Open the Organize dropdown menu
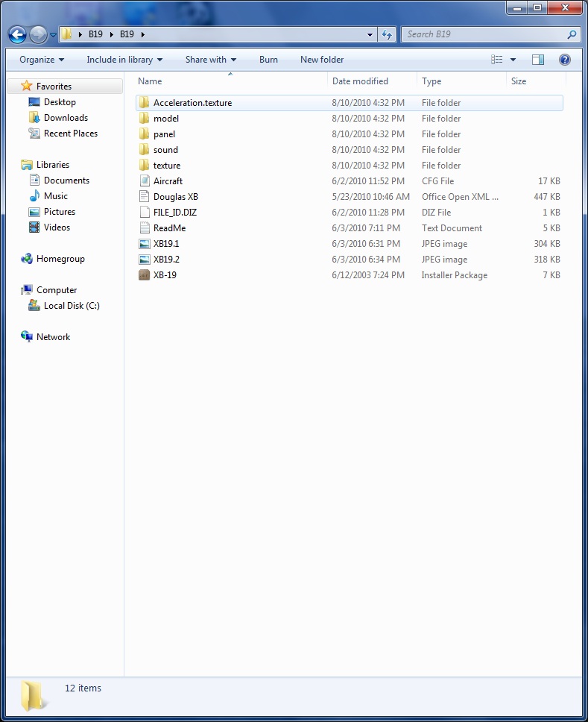The height and width of the screenshot is (722, 588). click(x=42, y=60)
